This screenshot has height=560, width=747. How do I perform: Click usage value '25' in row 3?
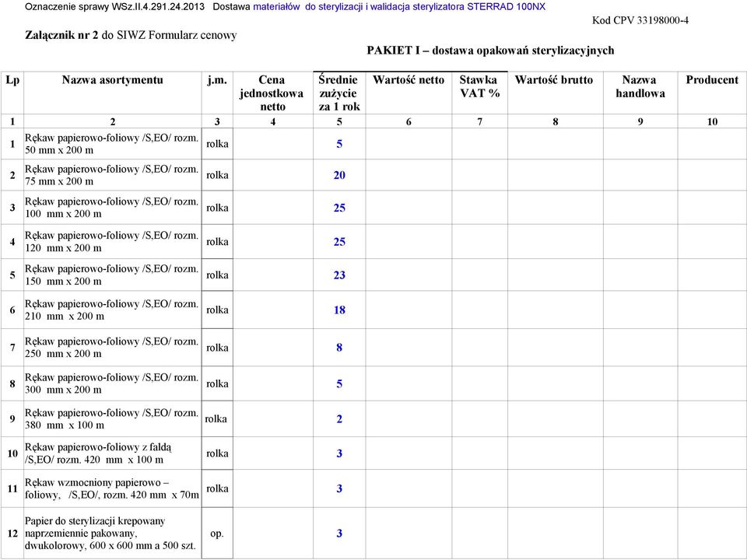pos(339,208)
